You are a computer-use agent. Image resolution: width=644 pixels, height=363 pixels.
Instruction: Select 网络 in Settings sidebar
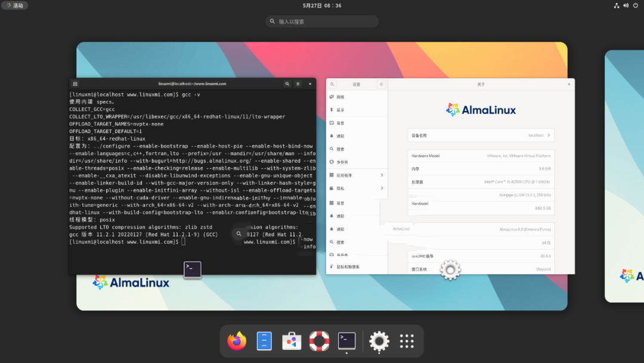tap(357, 97)
